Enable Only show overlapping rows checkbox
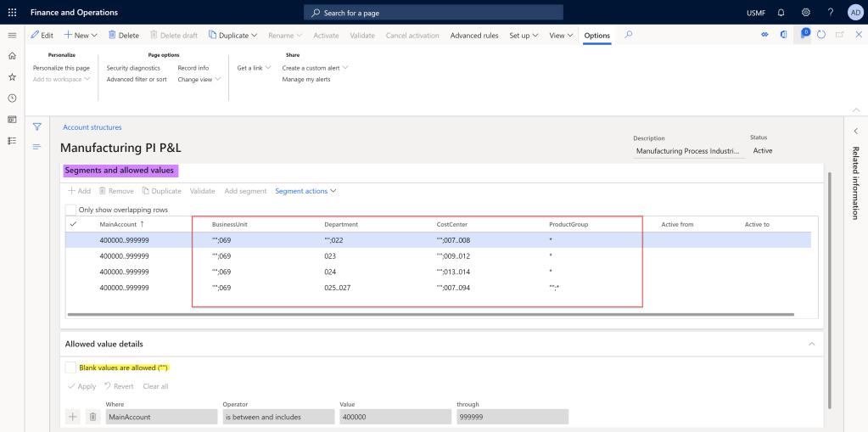Viewport: 868px width, 432px height. click(x=71, y=210)
